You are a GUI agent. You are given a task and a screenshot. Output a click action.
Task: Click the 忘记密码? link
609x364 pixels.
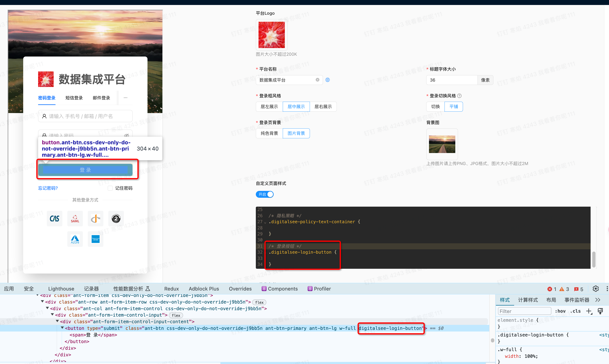click(48, 188)
